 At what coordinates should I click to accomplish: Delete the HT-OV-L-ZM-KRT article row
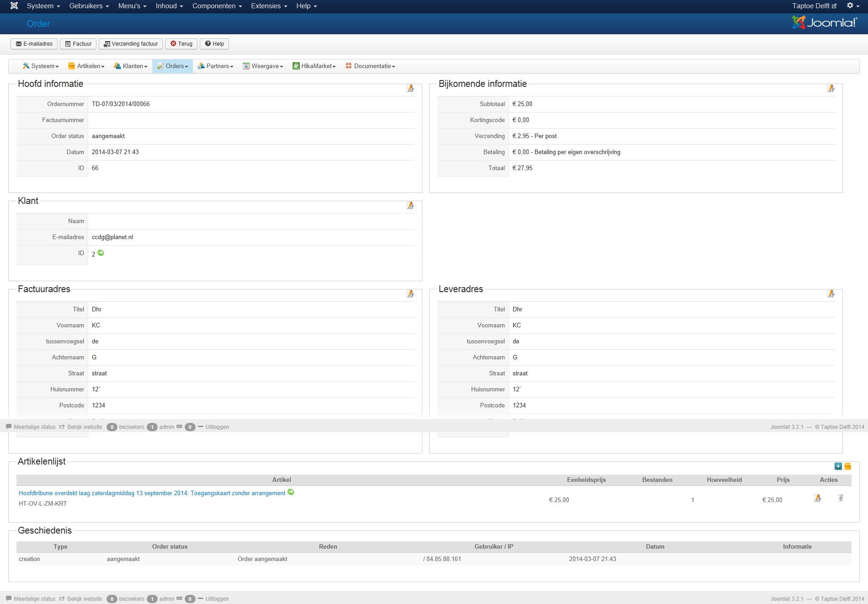(840, 498)
